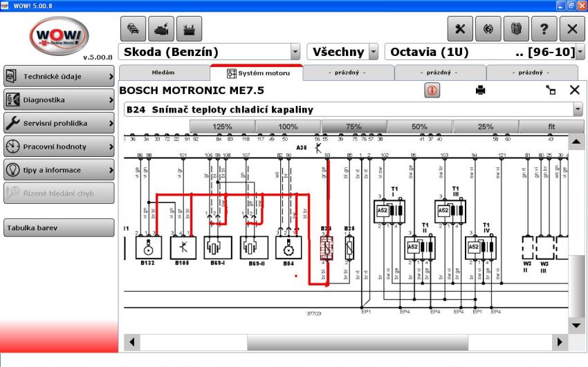Open the Diagnostika menu

[x=59, y=100]
